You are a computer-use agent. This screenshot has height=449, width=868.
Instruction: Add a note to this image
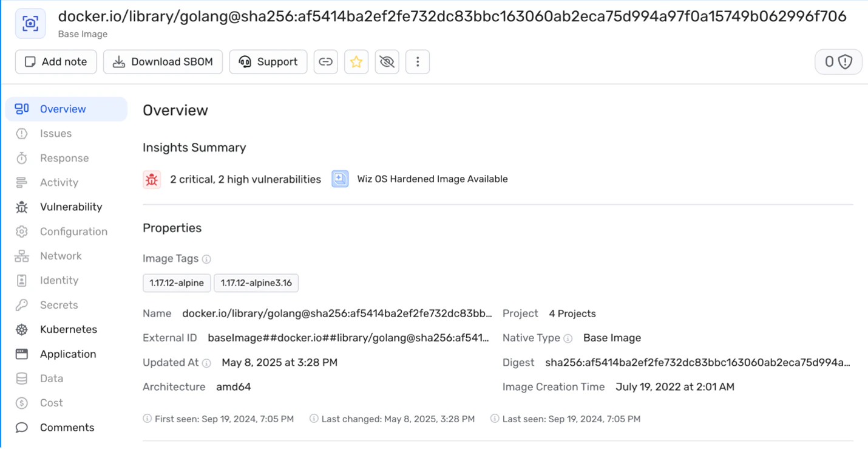[56, 61]
